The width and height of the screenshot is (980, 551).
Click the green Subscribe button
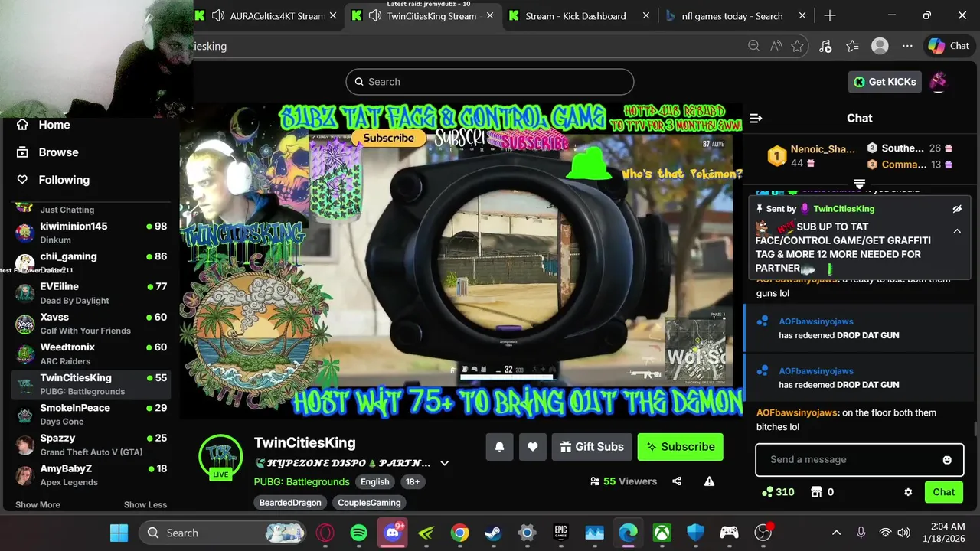[681, 447]
